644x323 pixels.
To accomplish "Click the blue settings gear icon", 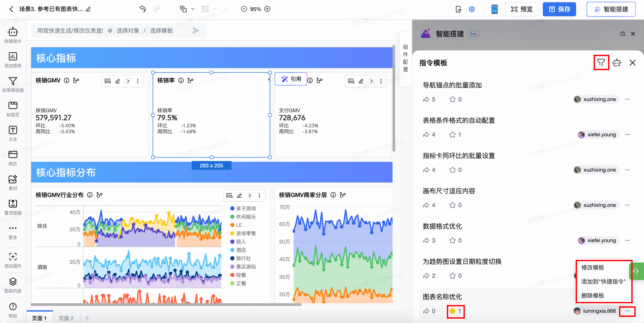I will click(471, 9).
